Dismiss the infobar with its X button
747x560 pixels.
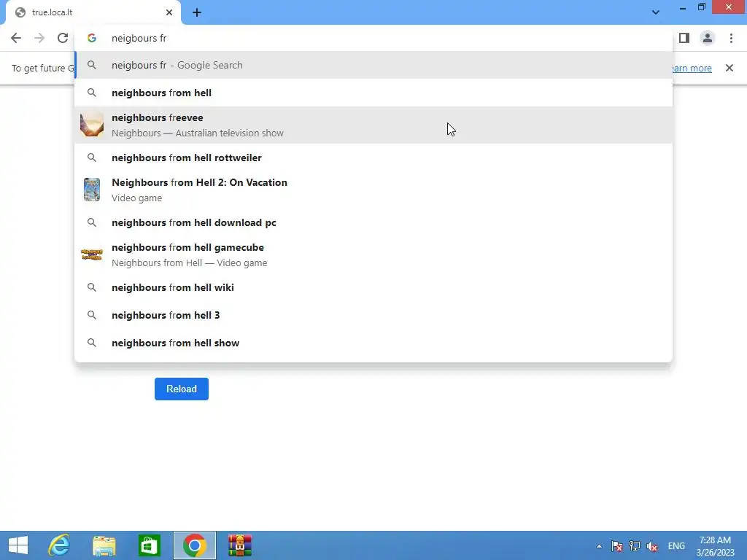(729, 68)
